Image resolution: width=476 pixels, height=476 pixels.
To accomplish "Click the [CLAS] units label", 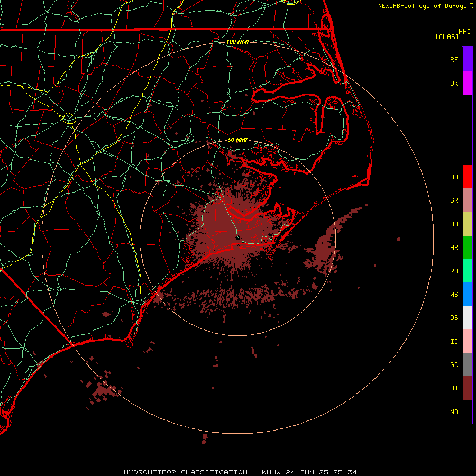I will pos(447,36).
